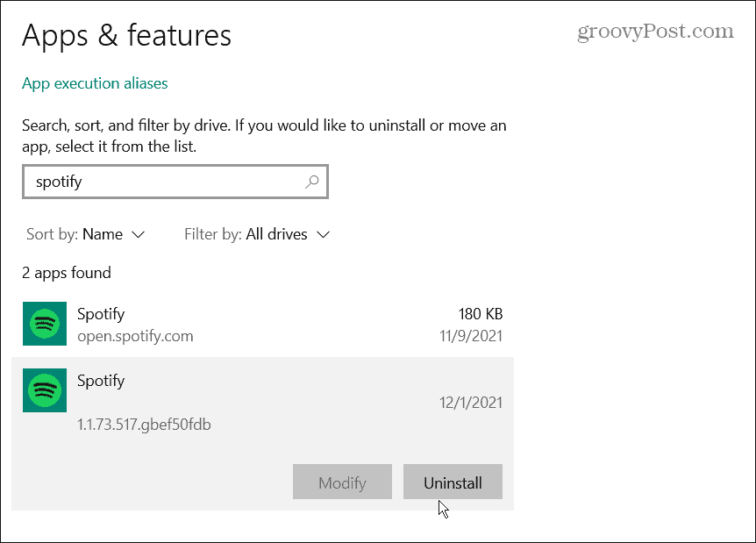Viewport: 756px width, 543px height.
Task: Click the Apps & features page heading
Action: (x=126, y=35)
